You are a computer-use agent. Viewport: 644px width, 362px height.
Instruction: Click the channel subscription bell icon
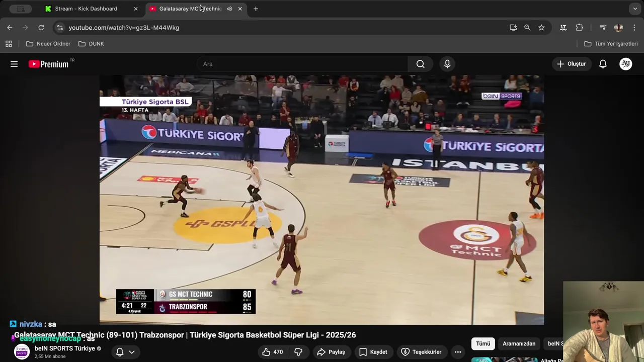coord(120,352)
